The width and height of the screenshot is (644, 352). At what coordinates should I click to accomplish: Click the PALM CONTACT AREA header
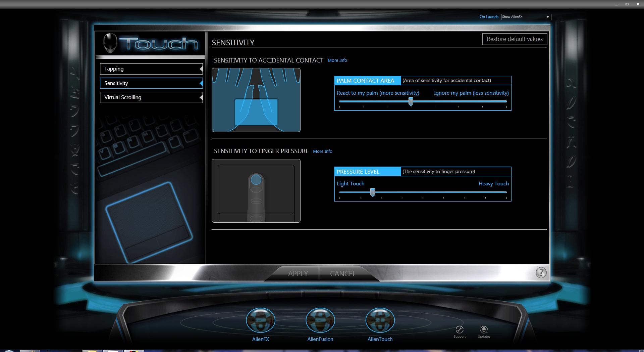tap(368, 81)
